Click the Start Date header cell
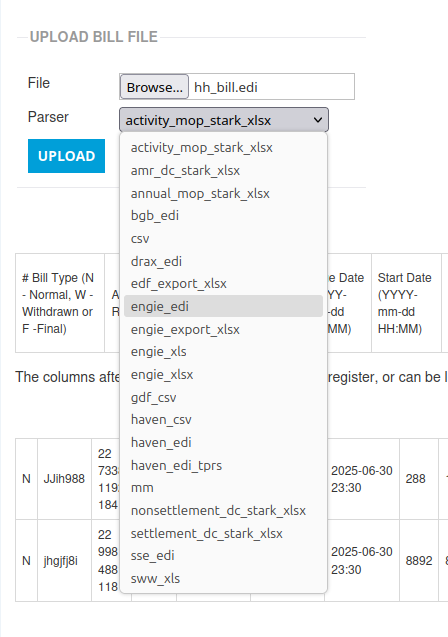 tap(406, 303)
